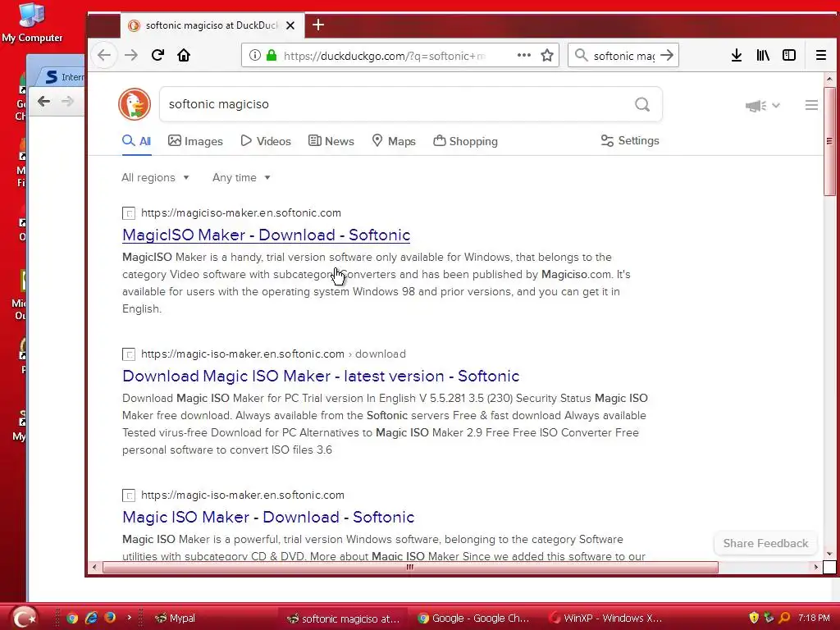Open a new browser tab
The image size is (840, 630).
pyautogui.click(x=318, y=25)
